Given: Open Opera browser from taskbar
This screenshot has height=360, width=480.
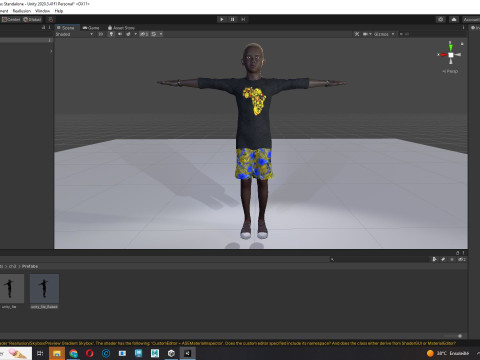Looking at the screenshot, I should pyautogui.click(x=90, y=353).
